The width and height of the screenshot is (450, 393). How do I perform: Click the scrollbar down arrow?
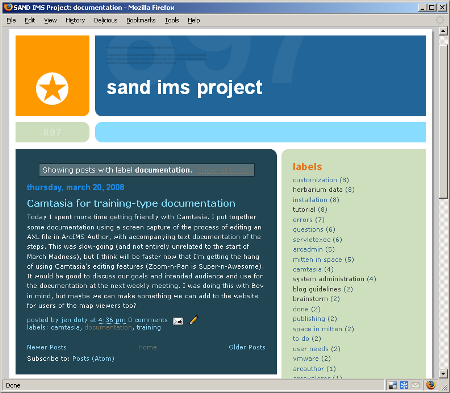point(443,374)
